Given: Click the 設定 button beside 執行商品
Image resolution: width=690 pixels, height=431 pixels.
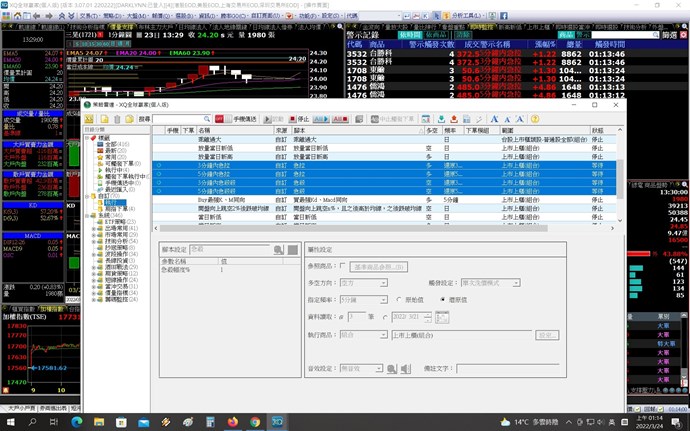Looking at the screenshot, I should (x=547, y=335).
